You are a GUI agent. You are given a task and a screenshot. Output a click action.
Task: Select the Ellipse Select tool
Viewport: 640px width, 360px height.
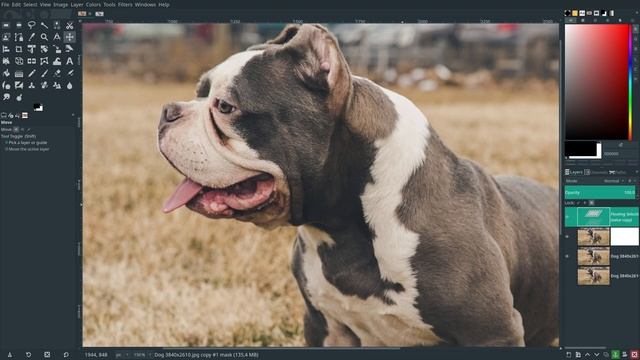click(x=19, y=25)
